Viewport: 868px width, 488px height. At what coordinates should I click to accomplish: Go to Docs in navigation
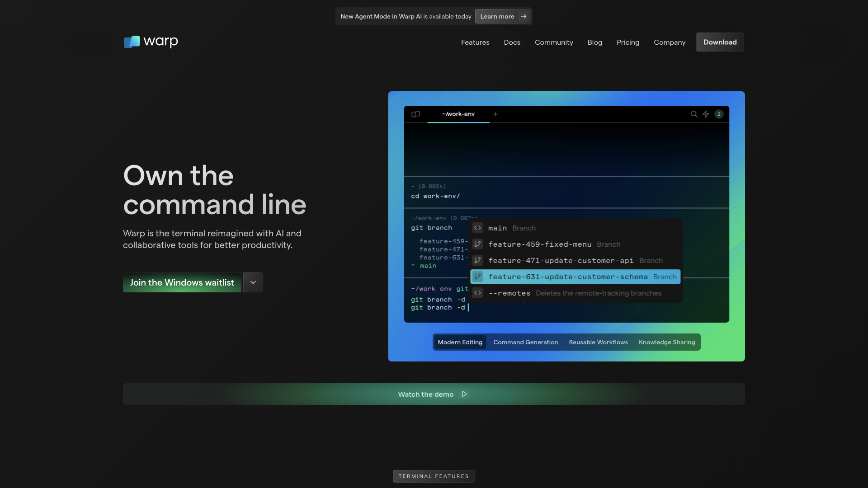512,42
